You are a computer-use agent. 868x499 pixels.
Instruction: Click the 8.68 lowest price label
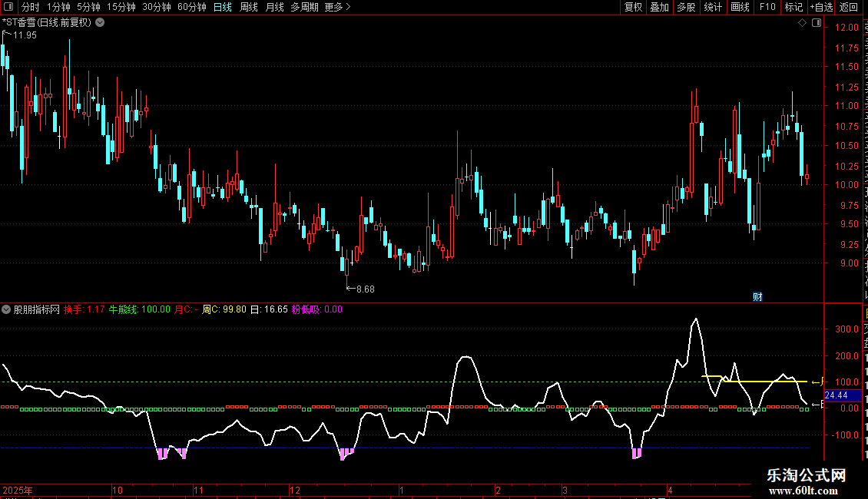pyautogui.click(x=366, y=289)
